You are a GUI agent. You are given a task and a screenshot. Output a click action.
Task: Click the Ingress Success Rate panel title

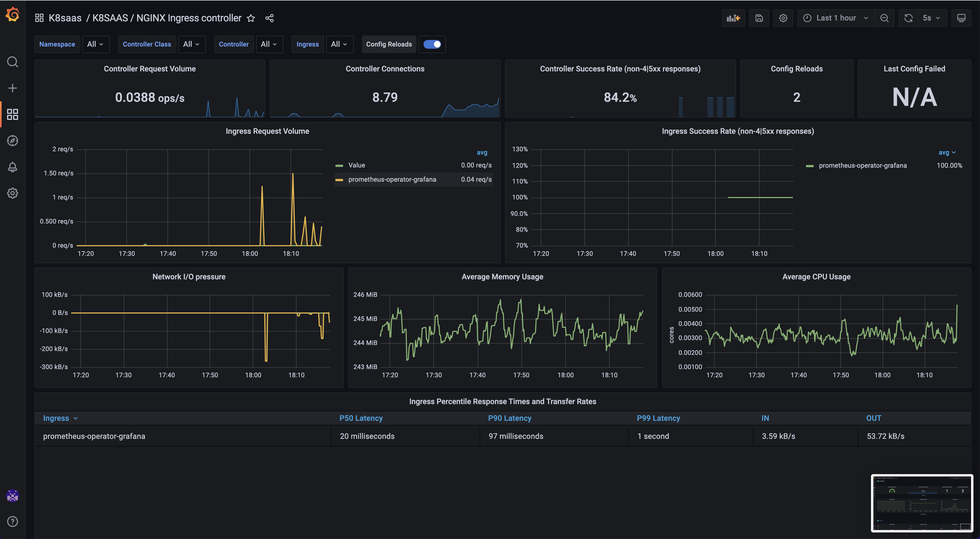coord(738,131)
